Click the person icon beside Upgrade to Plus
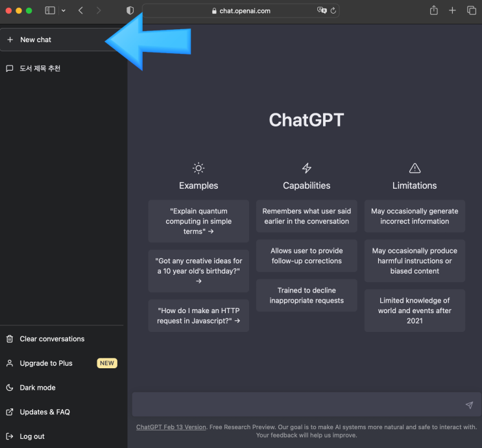Screen dimensions: 482x448 (x=10, y=363)
